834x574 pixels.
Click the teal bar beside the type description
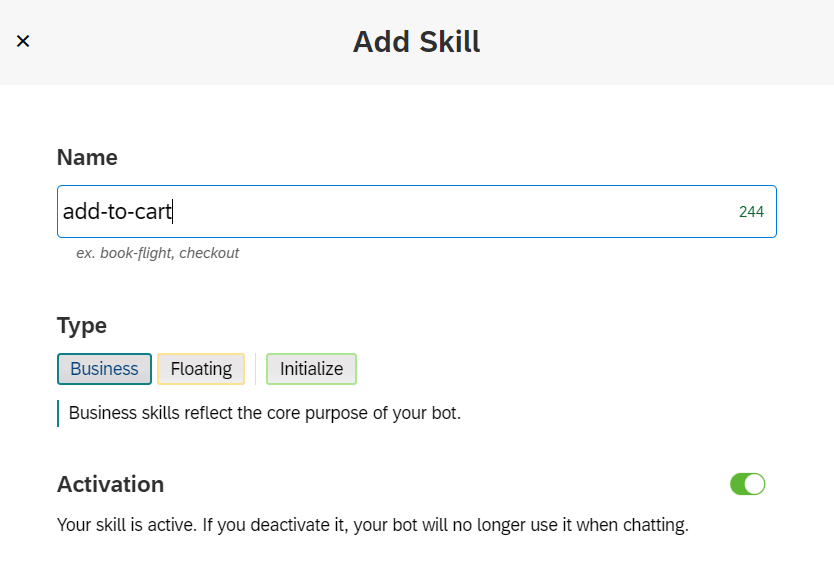tap(58, 413)
